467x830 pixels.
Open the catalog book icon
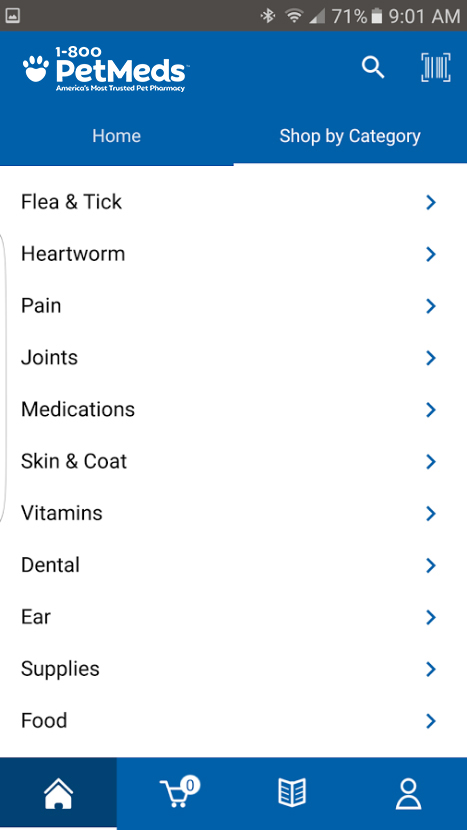(x=292, y=793)
